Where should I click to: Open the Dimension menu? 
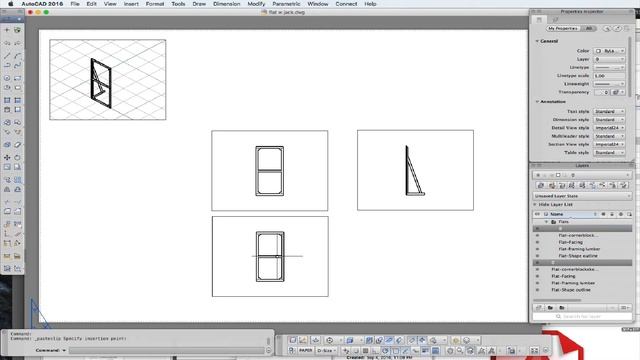227,4
